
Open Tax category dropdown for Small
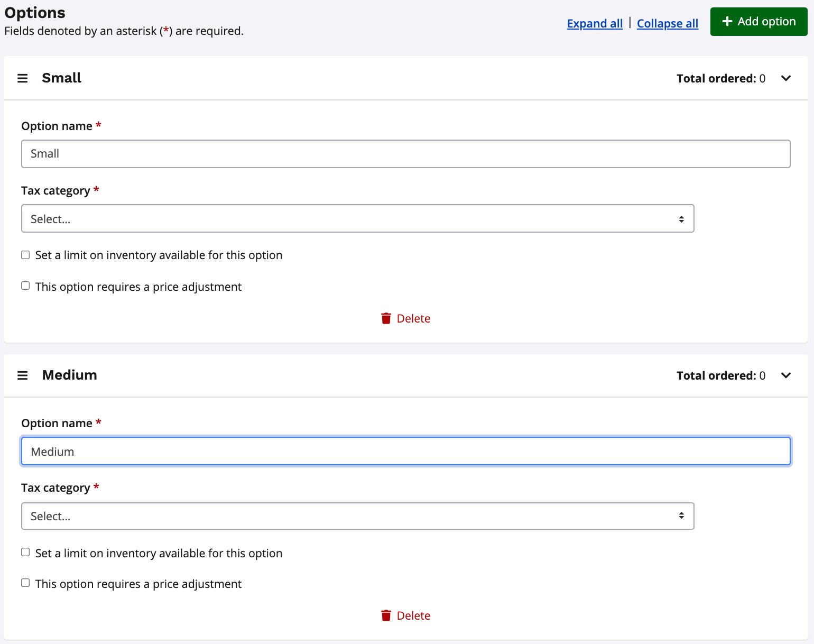coord(357,218)
